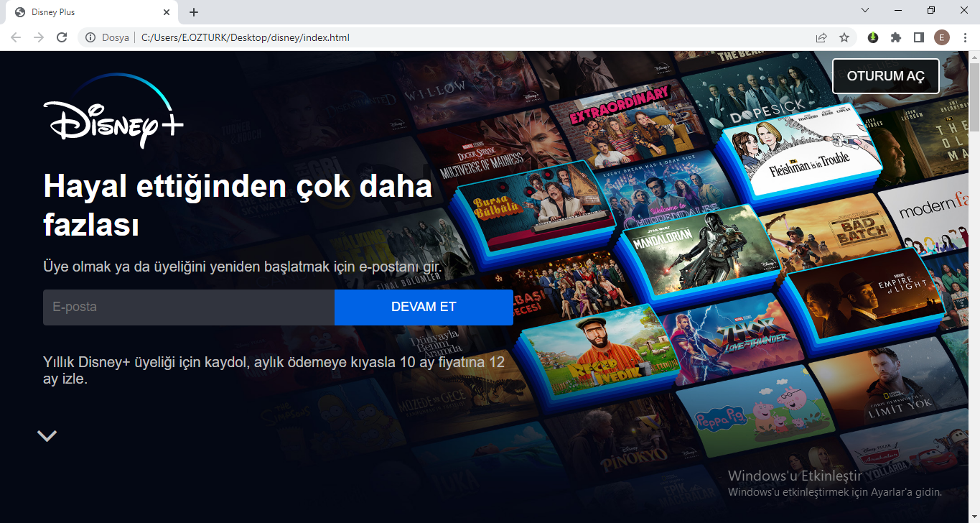
Task: Expand the page with the down chevron
Action: tap(47, 435)
